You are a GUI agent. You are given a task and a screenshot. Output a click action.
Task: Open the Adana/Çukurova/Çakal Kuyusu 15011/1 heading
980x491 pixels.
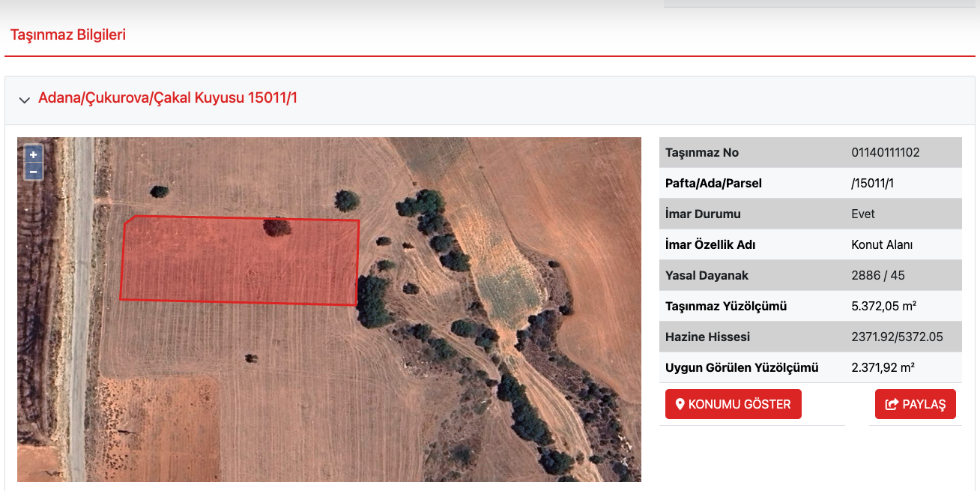point(168,97)
